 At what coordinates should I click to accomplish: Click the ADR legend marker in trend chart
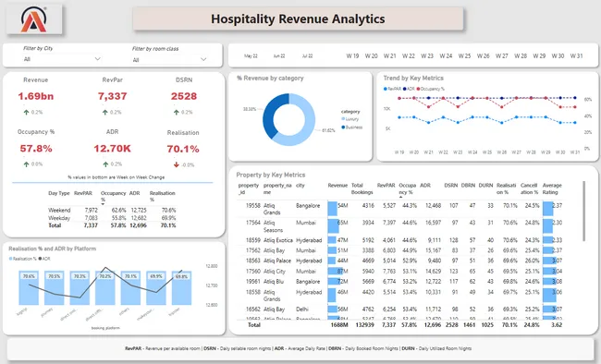(404, 89)
